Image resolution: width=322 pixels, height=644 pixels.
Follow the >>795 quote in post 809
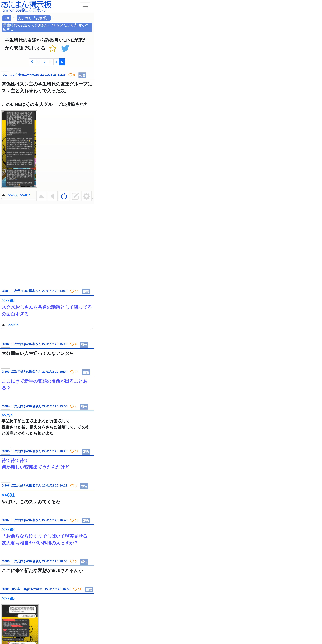(x=8, y=599)
